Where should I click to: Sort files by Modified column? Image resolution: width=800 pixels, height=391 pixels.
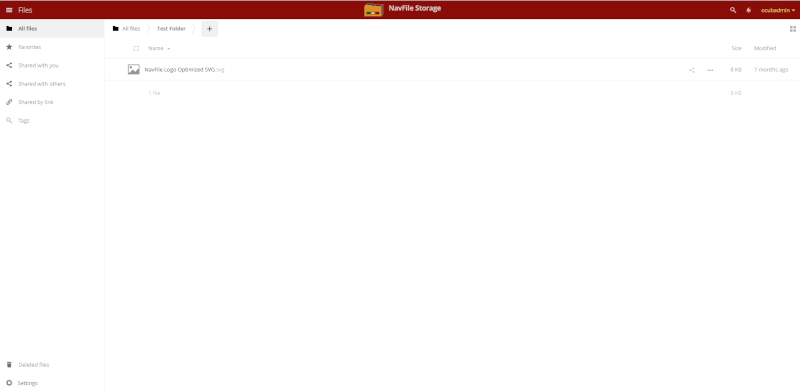point(765,48)
